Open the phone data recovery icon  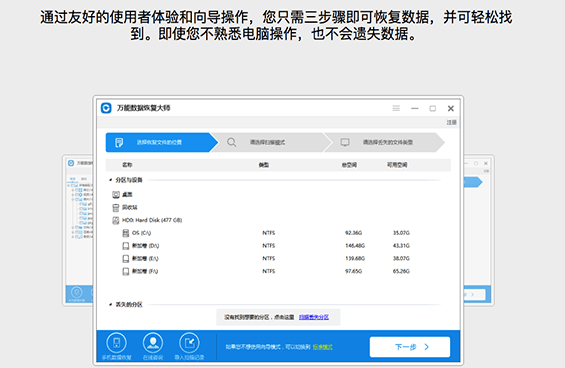pyautogui.click(x=116, y=343)
